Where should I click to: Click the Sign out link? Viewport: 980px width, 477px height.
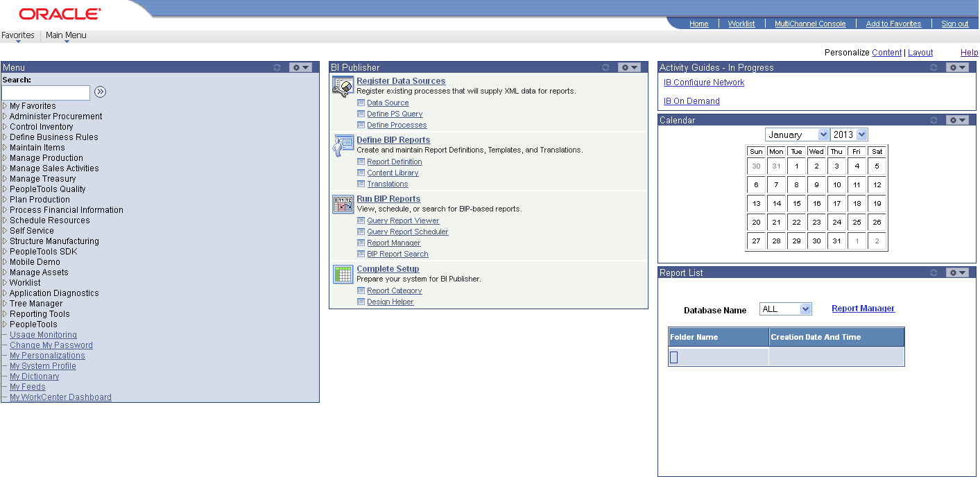point(954,23)
